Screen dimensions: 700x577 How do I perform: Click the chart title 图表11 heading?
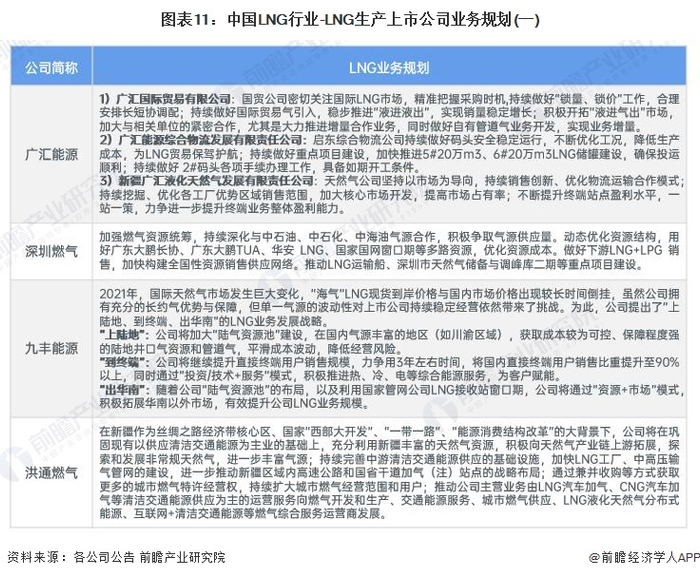pyautogui.click(x=350, y=20)
